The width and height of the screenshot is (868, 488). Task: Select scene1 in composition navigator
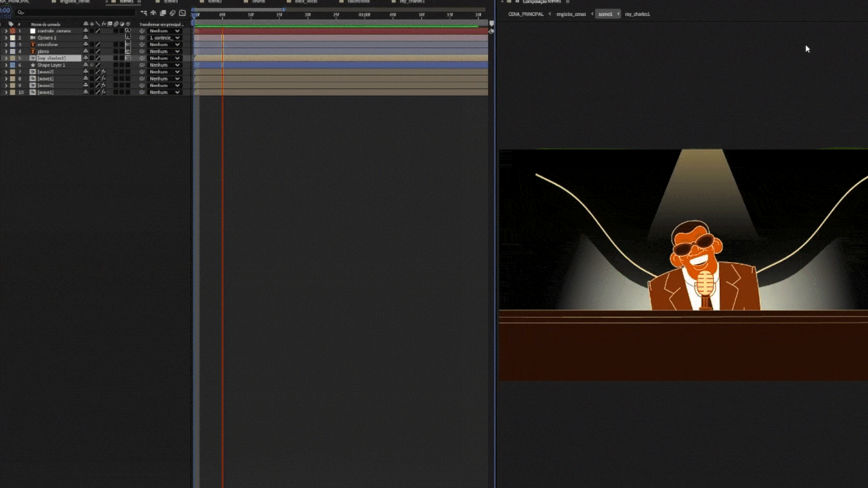(605, 14)
